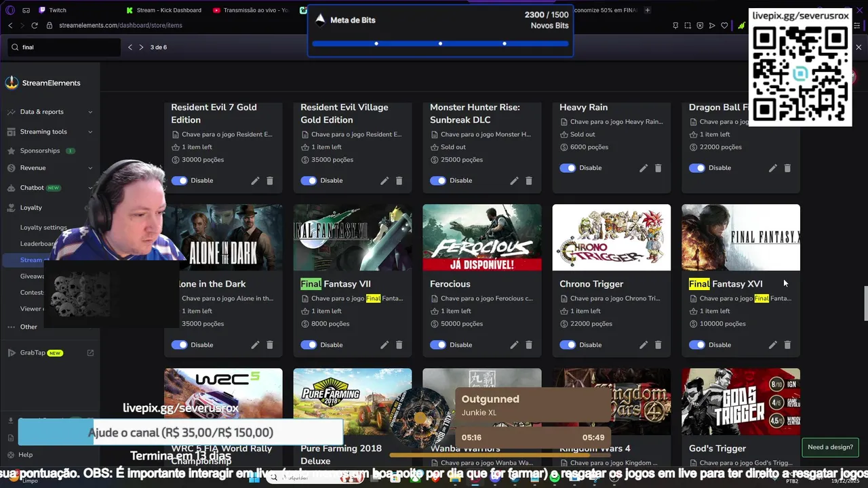Open the Loyalty sidebar section
This screenshot has height=488, width=868.
click(31, 207)
